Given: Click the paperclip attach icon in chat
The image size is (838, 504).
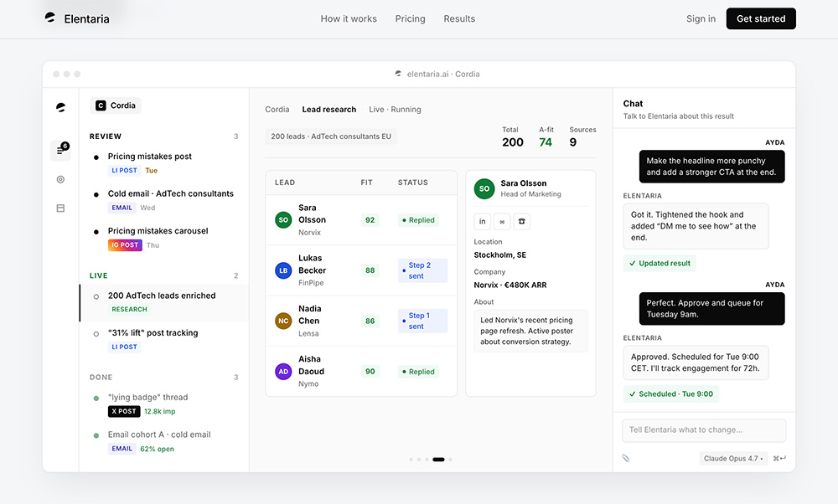Looking at the screenshot, I should click(626, 458).
